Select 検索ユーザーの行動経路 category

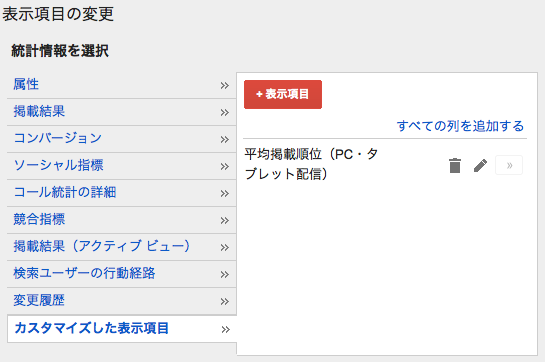(x=122, y=274)
